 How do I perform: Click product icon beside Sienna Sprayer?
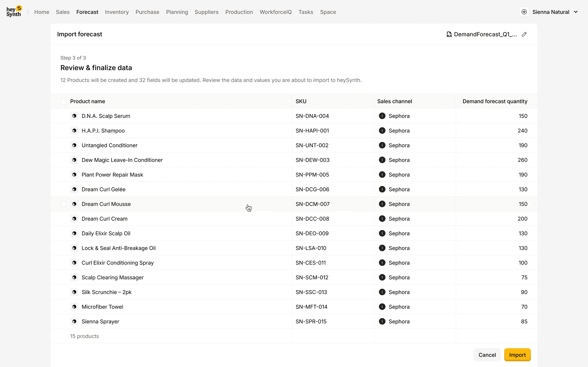(x=74, y=321)
